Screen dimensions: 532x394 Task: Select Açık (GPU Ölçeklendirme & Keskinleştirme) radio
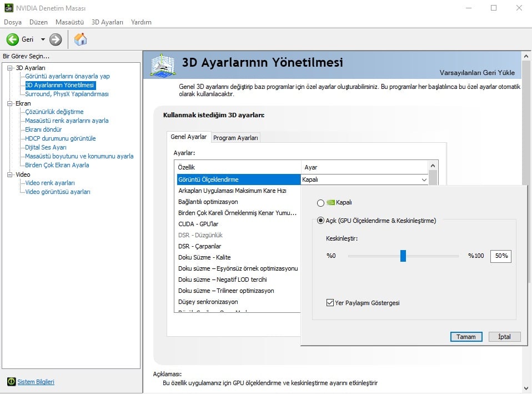coord(320,221)
